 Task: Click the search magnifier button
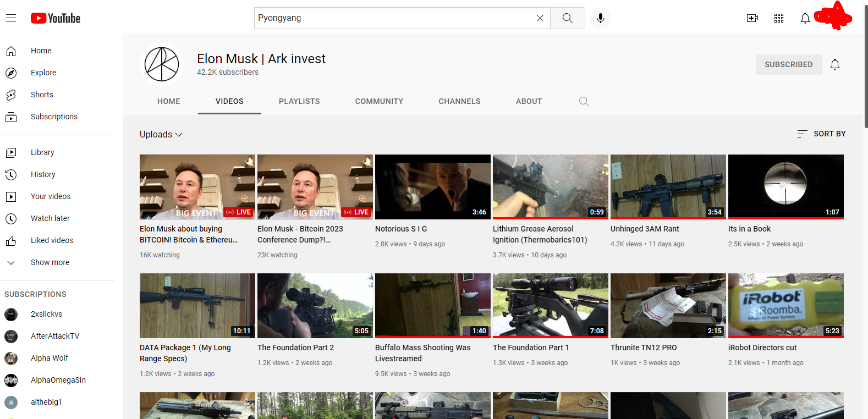568,18
